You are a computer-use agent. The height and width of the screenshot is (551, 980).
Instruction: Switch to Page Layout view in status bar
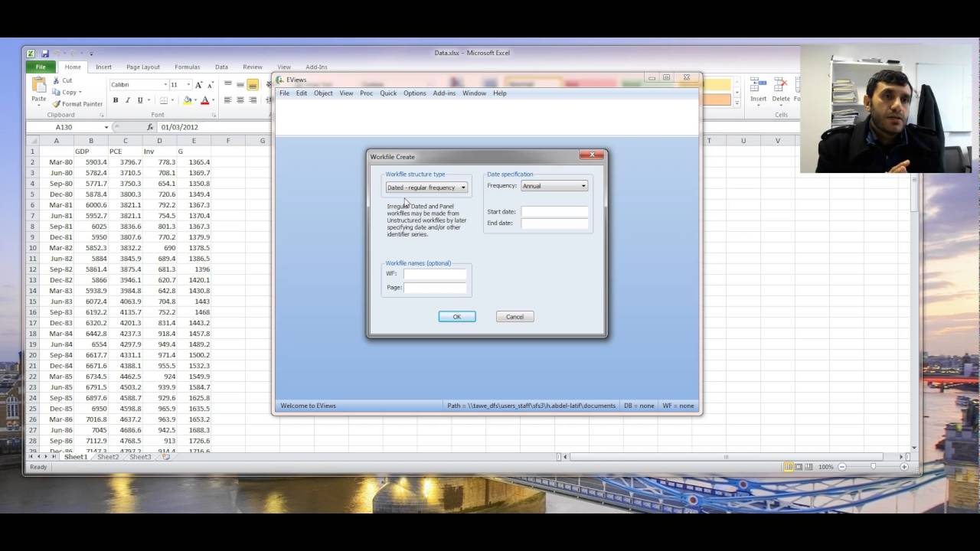[799, 467]
